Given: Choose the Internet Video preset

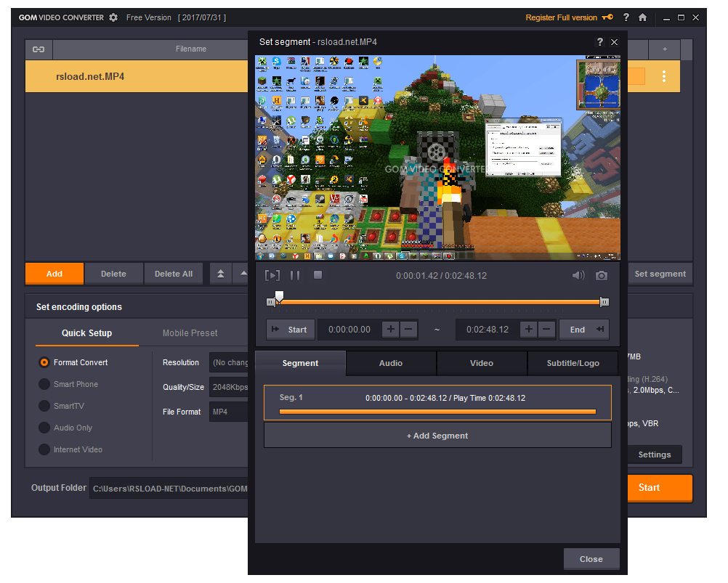Looking at the screenshot, I should pyautogui.click(x=45, y=449).
